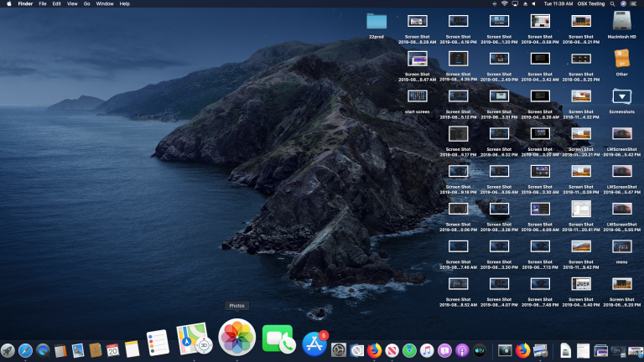644x362 pixels.
Task: Open the Tue 11:39 AM clock menu
Action: click(x=558, y=3)
